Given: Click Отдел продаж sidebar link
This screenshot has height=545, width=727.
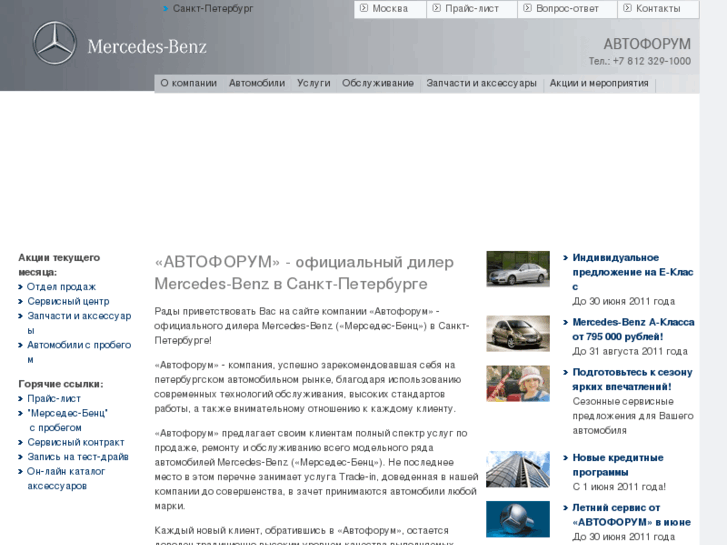Looking at the screenshot, I should click(61, 287).
